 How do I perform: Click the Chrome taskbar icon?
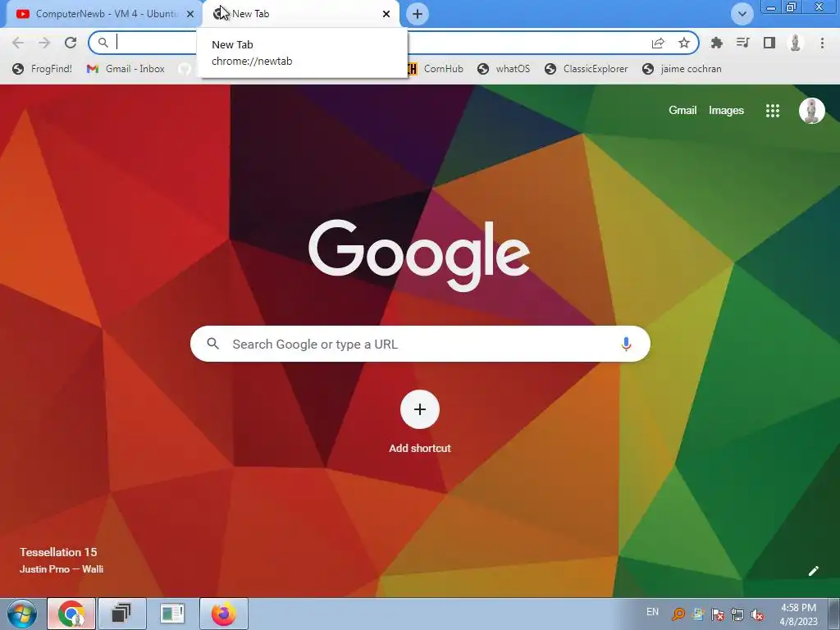point(71,614)
